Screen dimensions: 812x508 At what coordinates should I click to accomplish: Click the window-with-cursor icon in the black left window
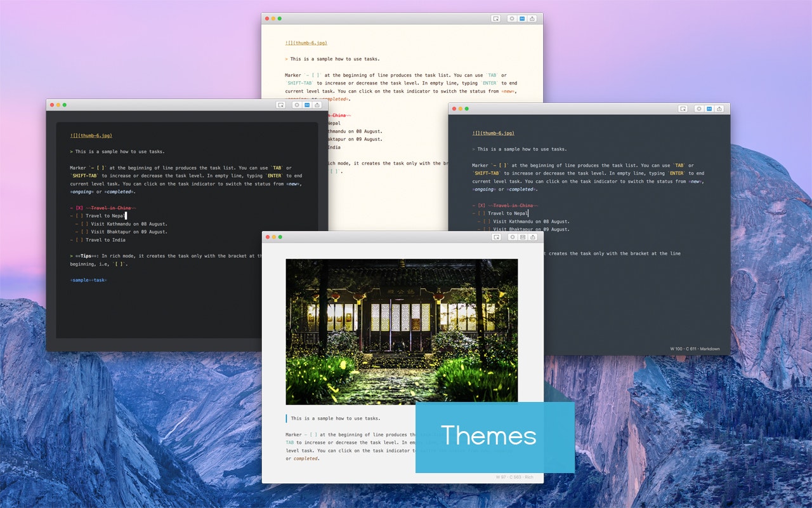coord(280,105)
